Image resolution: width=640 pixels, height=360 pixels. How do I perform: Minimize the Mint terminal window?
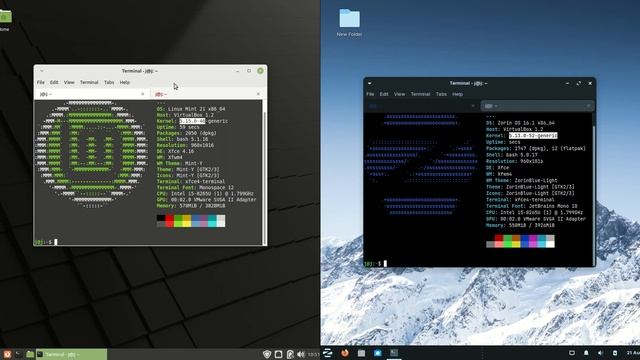point(238,71)
